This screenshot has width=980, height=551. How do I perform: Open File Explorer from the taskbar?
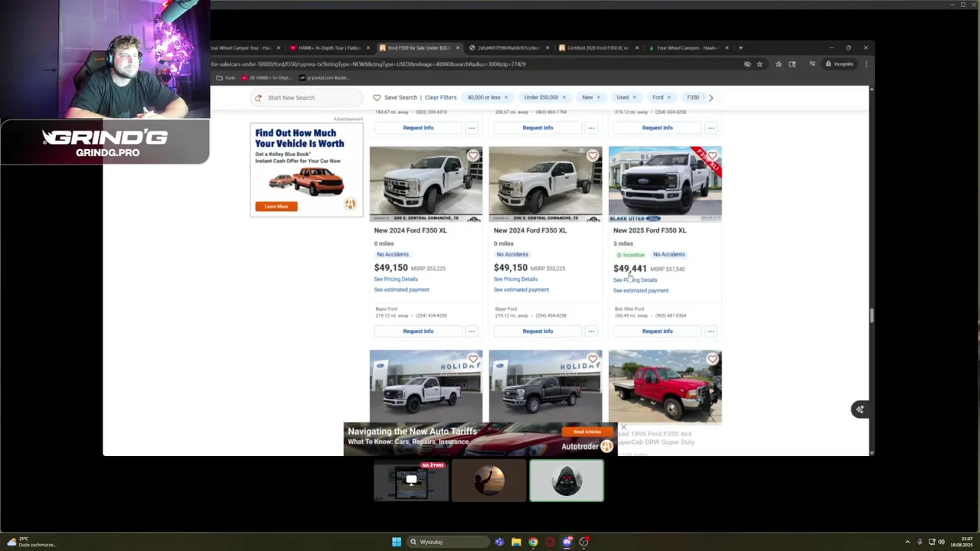click(x=516, y=542)
